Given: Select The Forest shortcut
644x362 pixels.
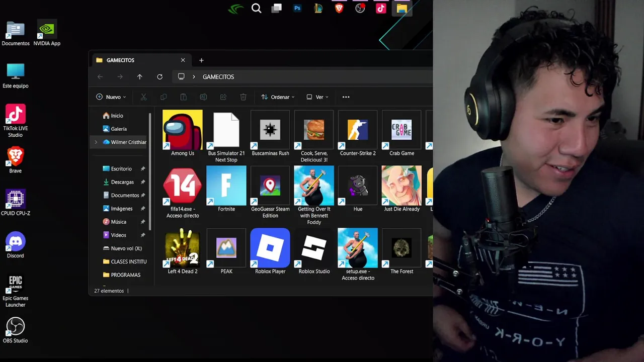Looking at the screenshot, I should 401,251.
